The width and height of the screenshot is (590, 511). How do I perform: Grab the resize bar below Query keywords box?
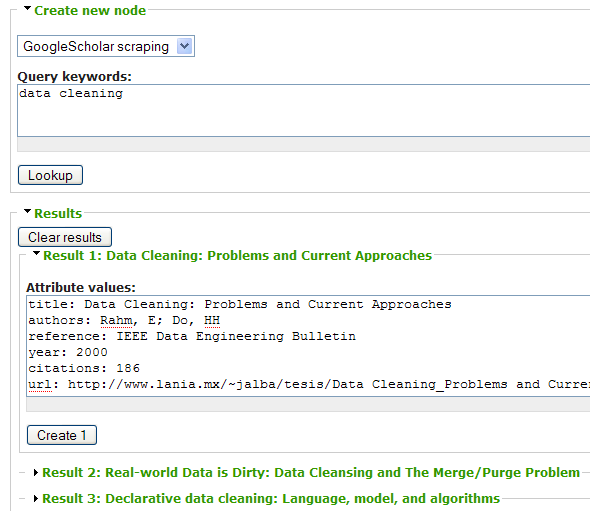(x=303, y=144)
